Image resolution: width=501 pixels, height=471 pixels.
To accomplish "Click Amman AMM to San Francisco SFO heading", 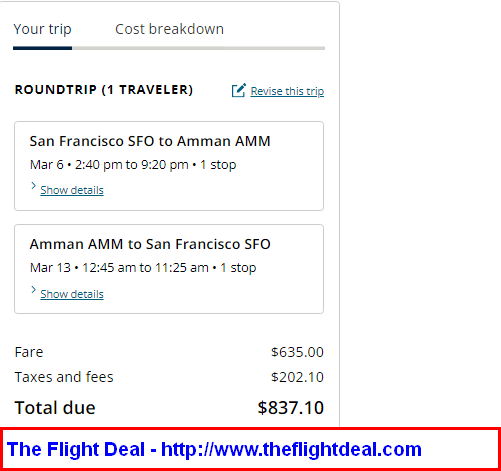I will [x=150, y=244].
